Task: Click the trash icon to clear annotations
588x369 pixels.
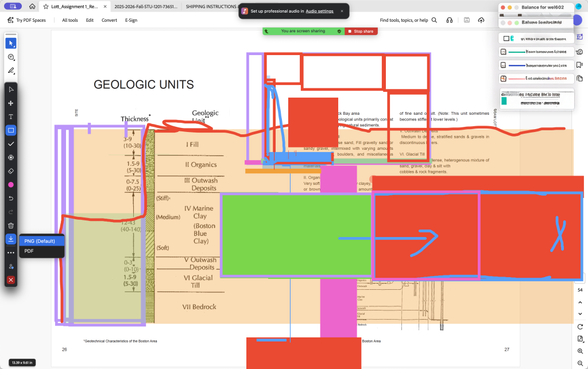Action: (11, 226)
